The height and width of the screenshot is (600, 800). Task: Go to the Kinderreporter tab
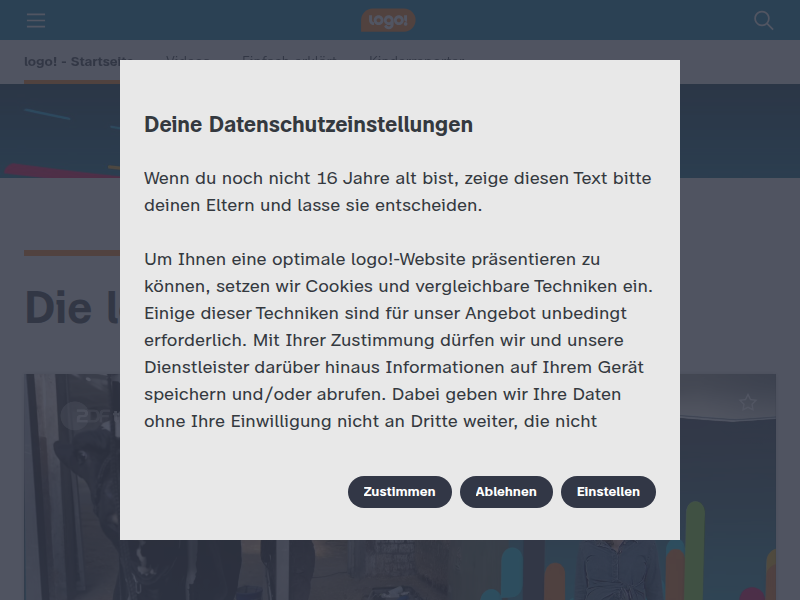pos(416,58)
